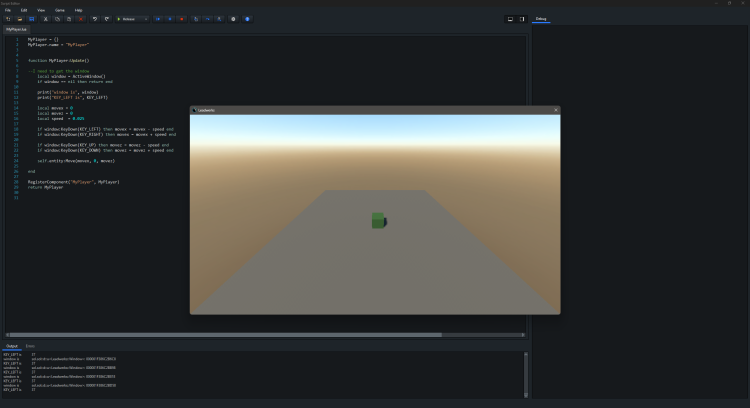Click the Open folder toolbar icon

click(19, 19)
